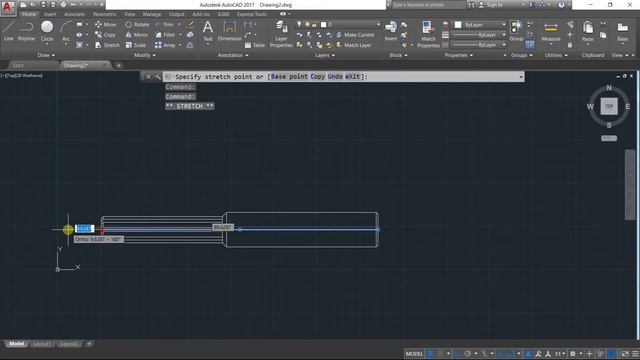Activate the Array command
640x360 pixels.
tap(165, 45)
